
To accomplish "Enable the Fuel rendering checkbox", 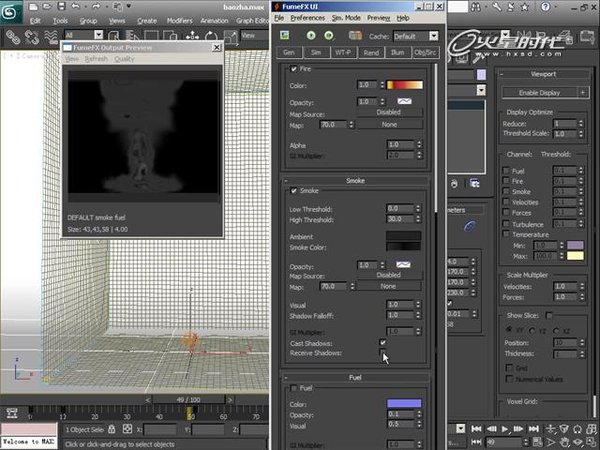I will coord(293,388).
